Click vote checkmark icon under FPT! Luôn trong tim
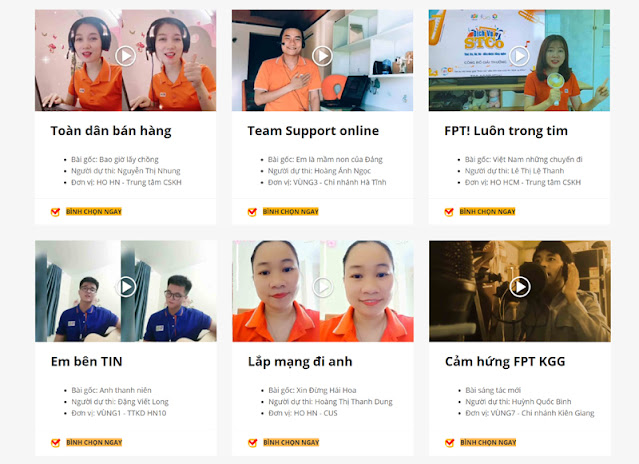Screen dimensions: 639x464 pyautogui.click(x=449, y=212)
